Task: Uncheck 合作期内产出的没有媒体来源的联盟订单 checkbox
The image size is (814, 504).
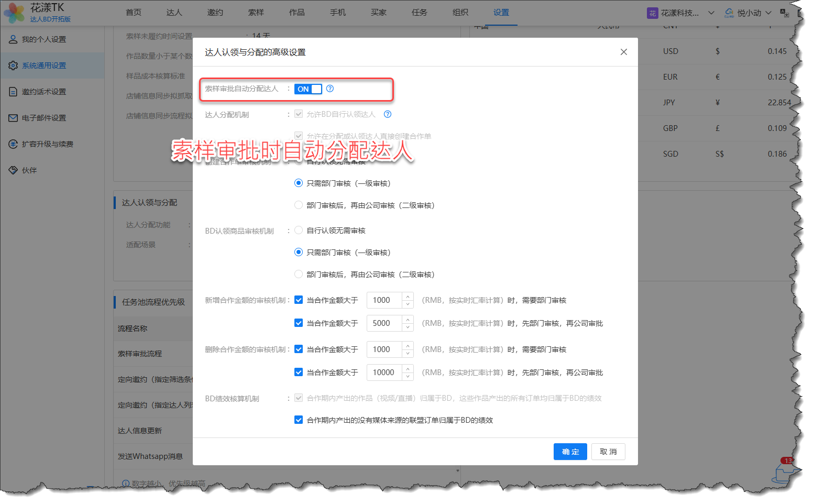Action: pos(299,420)
